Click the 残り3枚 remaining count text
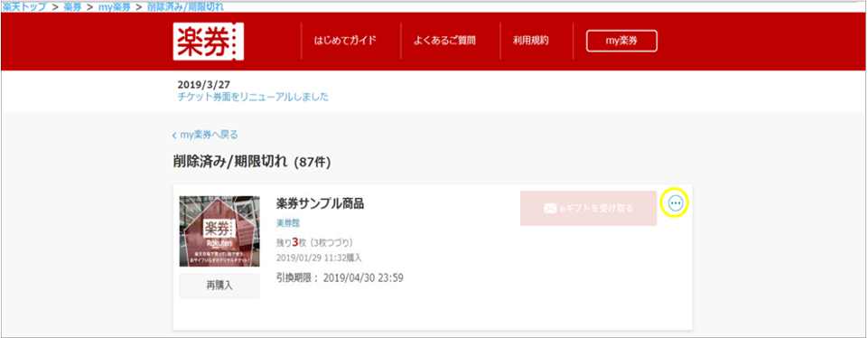Image resolution: width=868 pixels, height=338 pixels. [x=314, y=242]
